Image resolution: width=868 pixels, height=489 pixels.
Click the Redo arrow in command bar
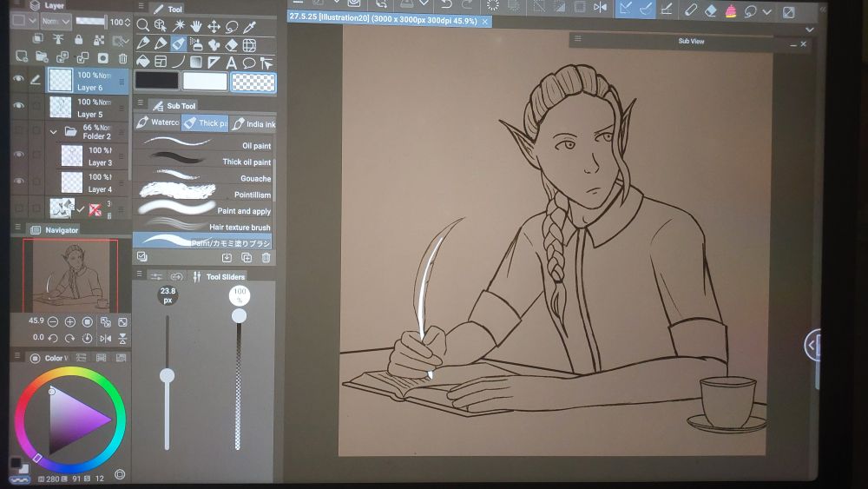coord(468,4)
